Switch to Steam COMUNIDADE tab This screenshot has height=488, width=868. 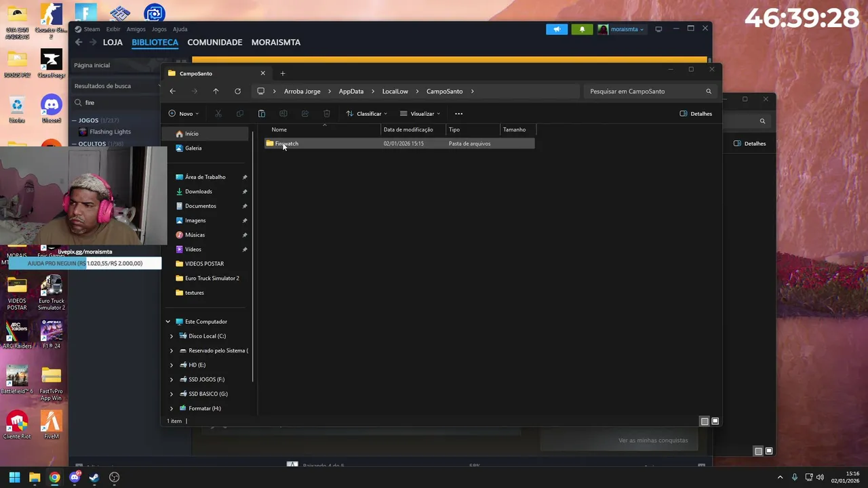[x=215, y=42]
